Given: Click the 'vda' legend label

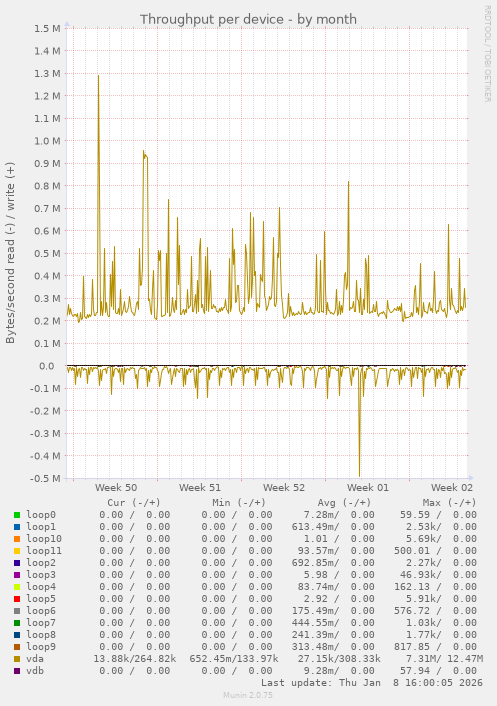Looking at the screenshot, I should 35,659.
